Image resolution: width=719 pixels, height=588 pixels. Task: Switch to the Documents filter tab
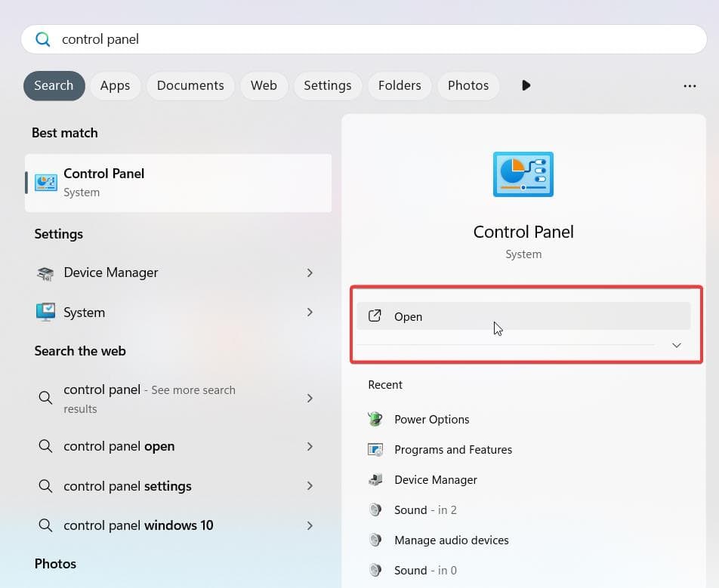pos(190,86)
